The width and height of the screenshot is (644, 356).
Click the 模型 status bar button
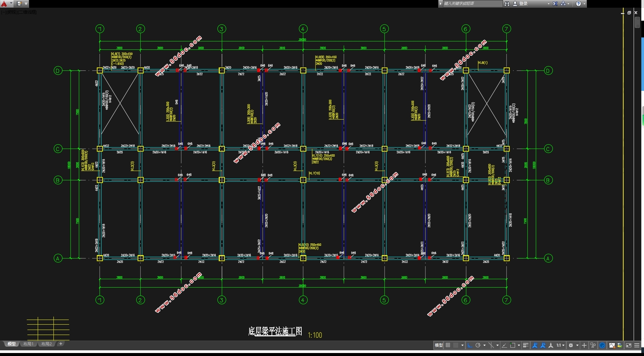point(439,345)
